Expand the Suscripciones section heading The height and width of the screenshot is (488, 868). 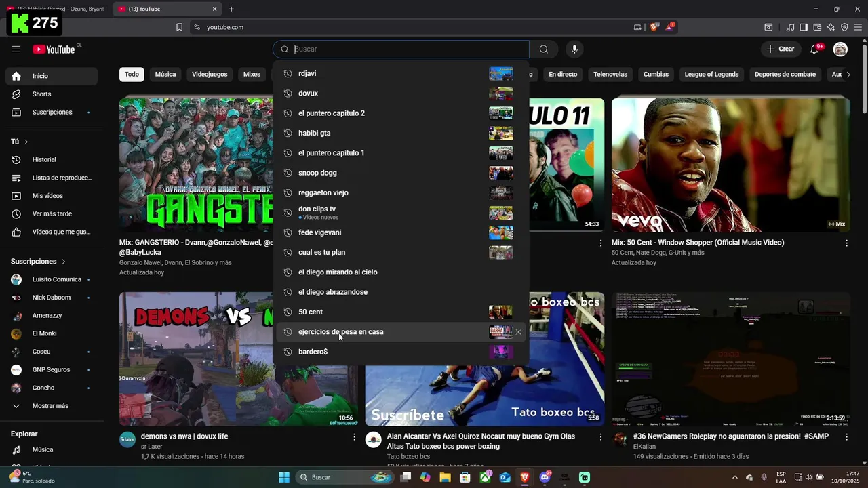click(38, 261)
